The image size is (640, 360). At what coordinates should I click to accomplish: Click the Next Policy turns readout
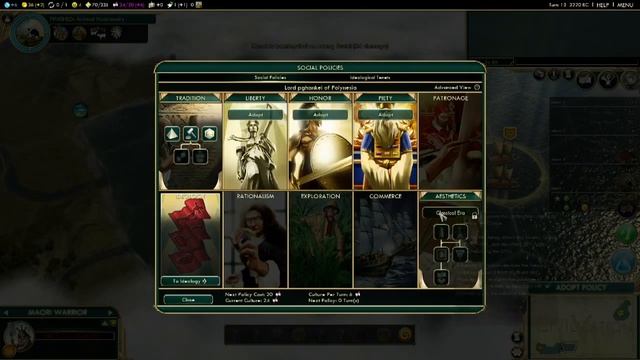334,300
